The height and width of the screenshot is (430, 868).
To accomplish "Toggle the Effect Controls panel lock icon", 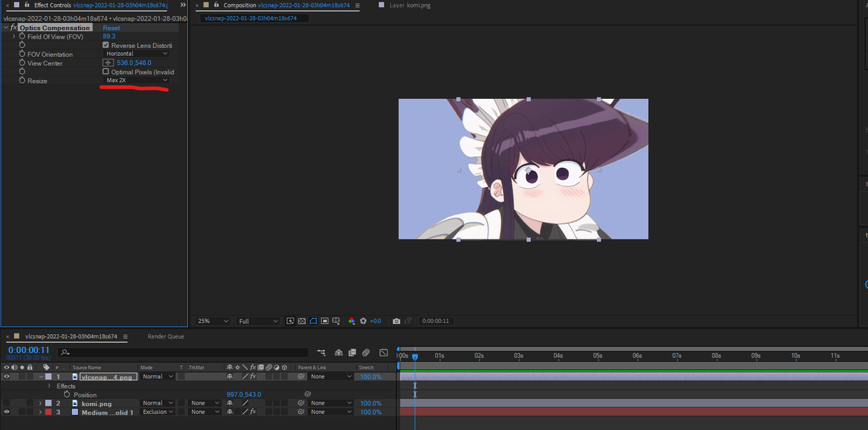I will tap(26, 4).
